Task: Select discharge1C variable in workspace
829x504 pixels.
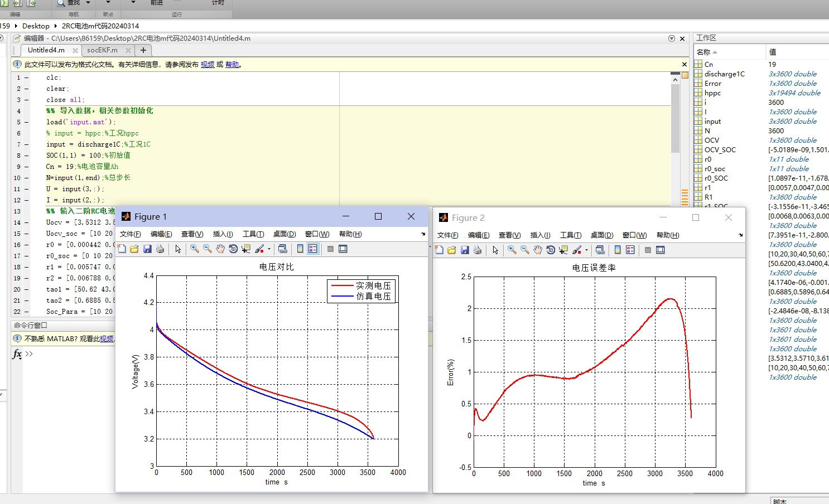Action: tap(724, 74)
